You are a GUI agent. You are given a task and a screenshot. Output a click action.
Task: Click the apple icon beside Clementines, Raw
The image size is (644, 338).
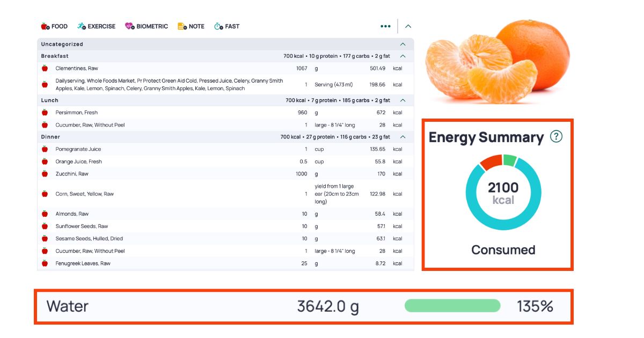tap(44, 68)
